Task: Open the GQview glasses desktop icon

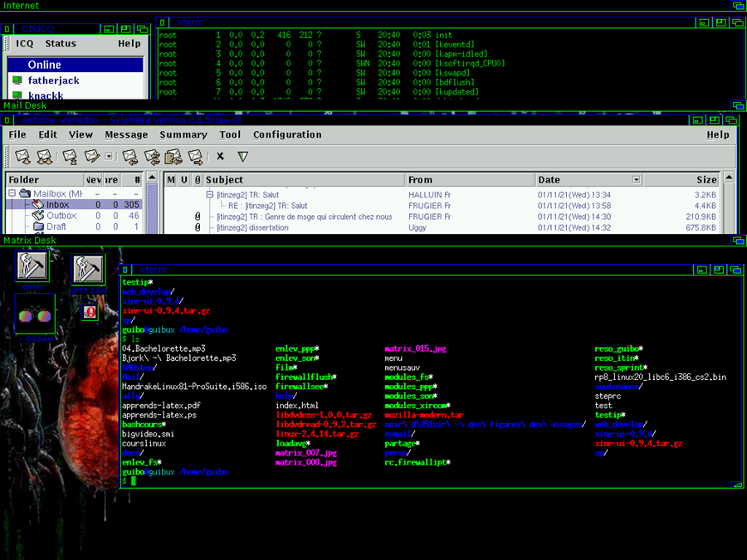Action: [34, 314]
